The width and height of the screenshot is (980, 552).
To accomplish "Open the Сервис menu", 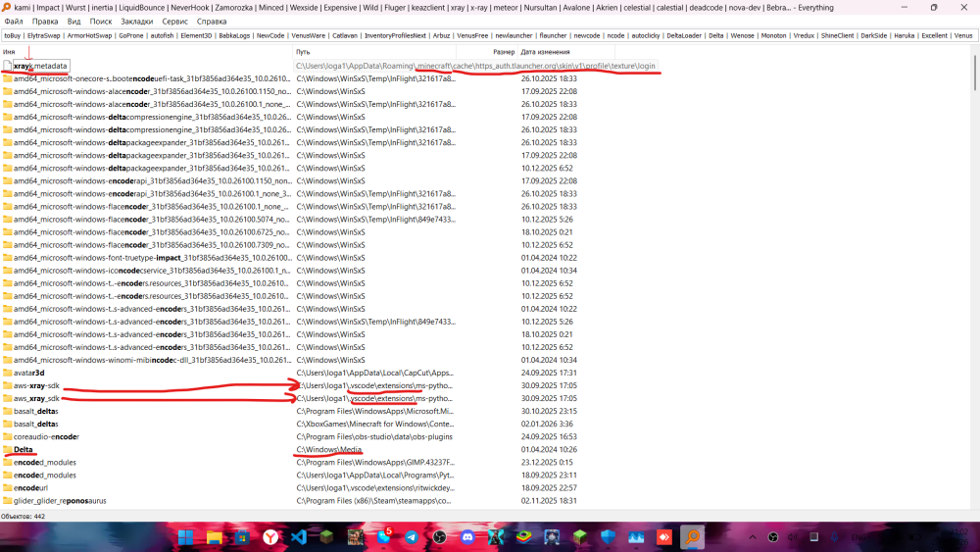I will point(175,22).
